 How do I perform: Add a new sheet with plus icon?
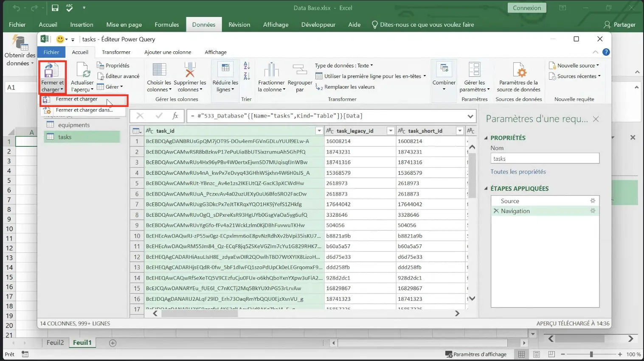coord(112,343)
